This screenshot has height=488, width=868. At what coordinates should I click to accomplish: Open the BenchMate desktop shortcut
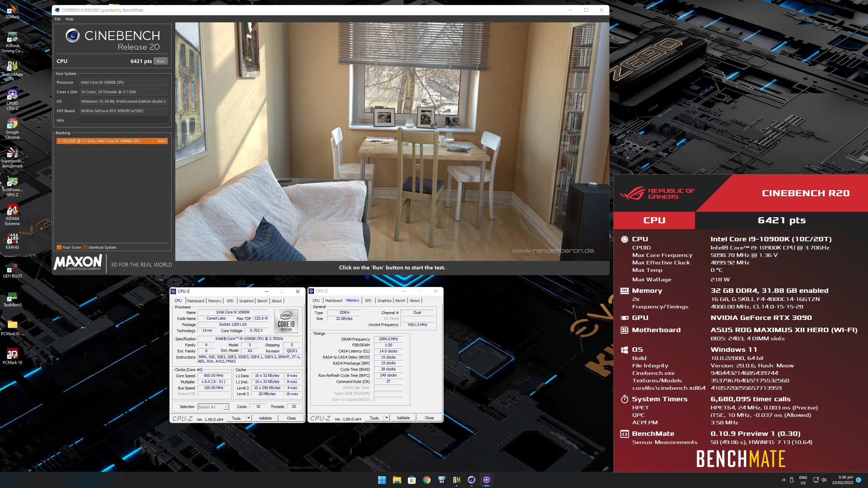point(12,69)
